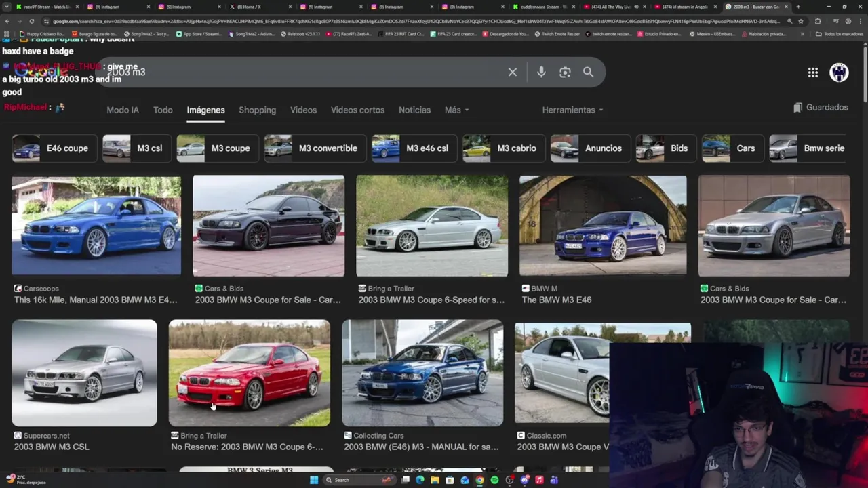Image resolution: width=868 pixels, height=488 pixels.
Task: Filter by M3 convertible chip
Action: pyautogui.click(x=315, y=148)
